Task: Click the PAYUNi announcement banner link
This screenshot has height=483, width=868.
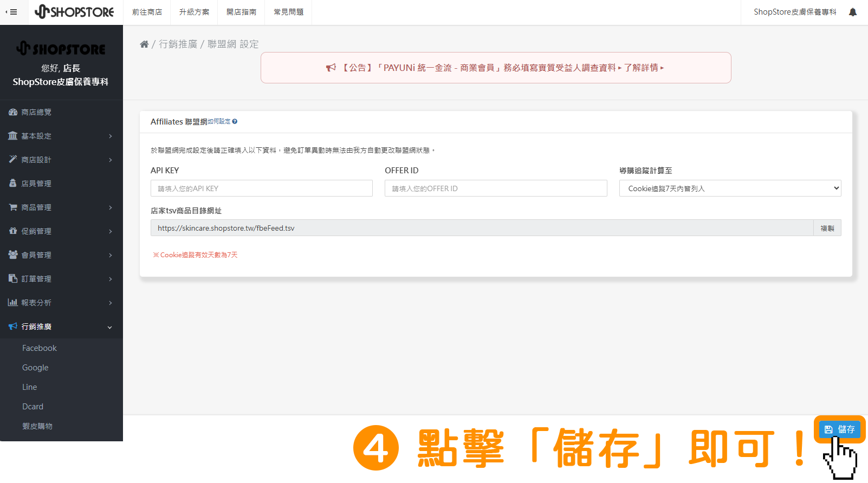Action: pos(495,68)
